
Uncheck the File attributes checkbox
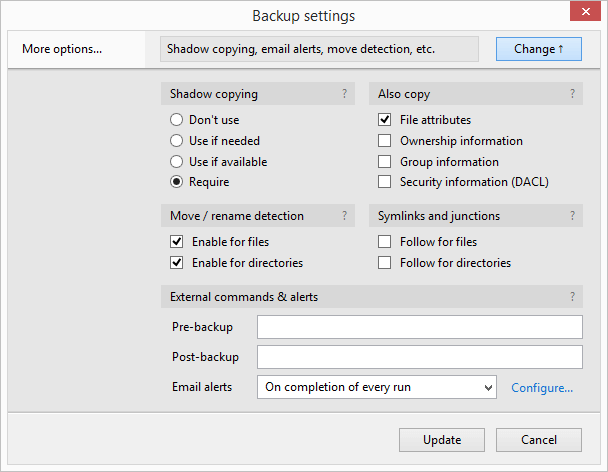385,120
